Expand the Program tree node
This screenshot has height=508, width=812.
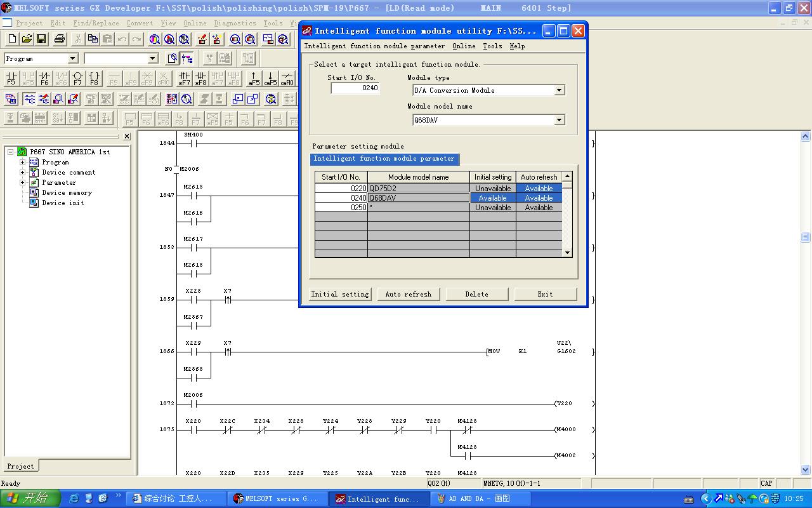[23, 163]
